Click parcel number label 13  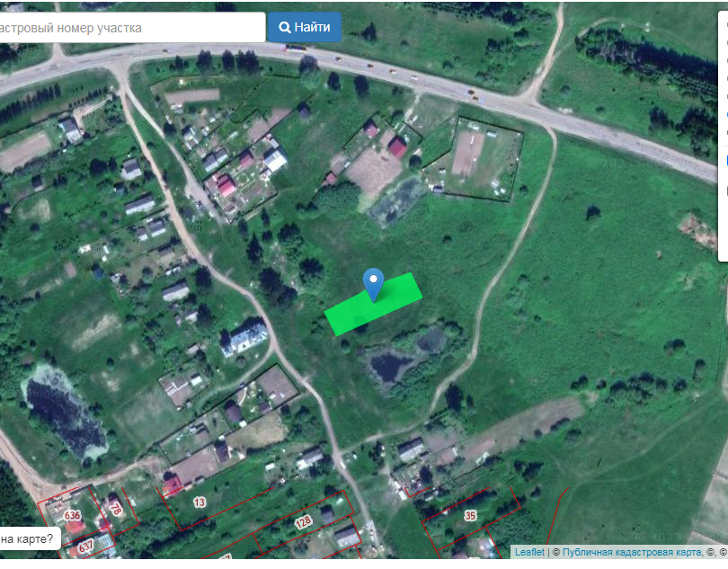pos(200,502)
